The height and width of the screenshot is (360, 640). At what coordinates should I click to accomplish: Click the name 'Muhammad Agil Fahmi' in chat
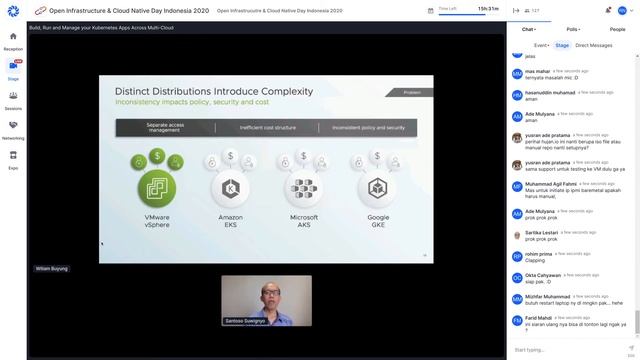point(551,184)
